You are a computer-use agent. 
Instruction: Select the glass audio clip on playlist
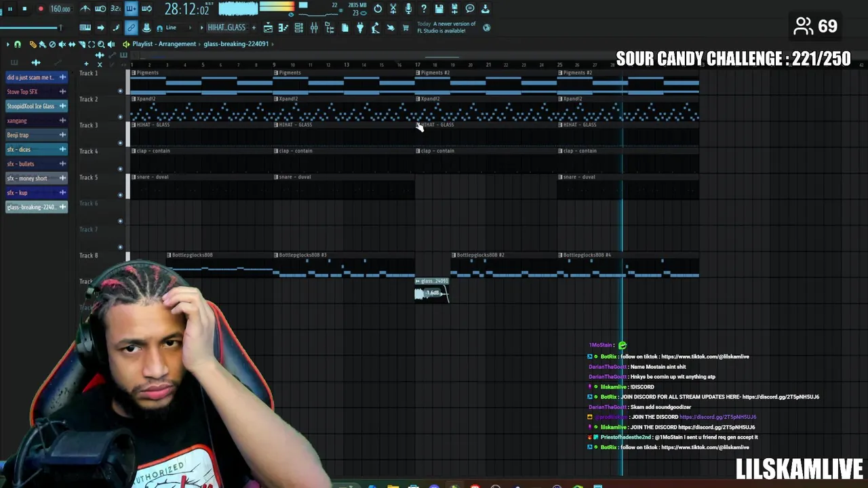click(431, 289)
